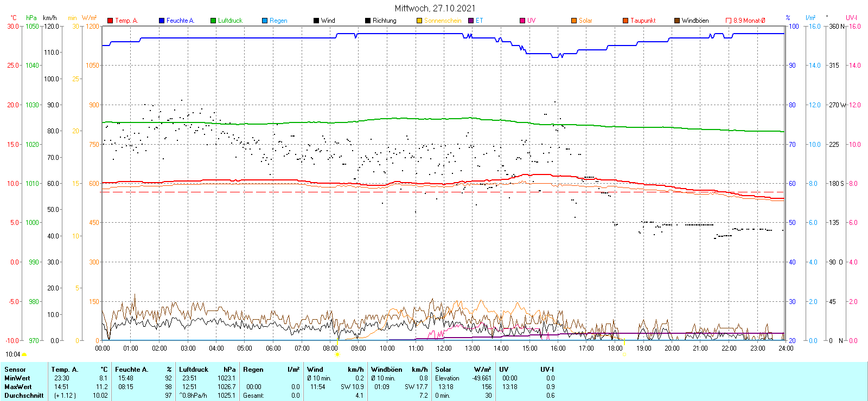Click the yellow sunrise marker below the time axis
This screenshot has height=401, width=868.
[x=337, y=354]
